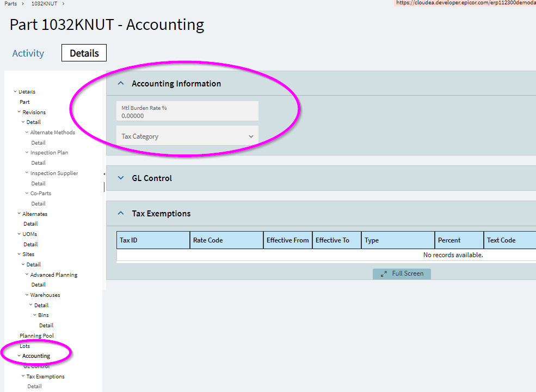Screen dimensions: 536x392
Task: Switch to the Activity tab
Action: point(28,53)
